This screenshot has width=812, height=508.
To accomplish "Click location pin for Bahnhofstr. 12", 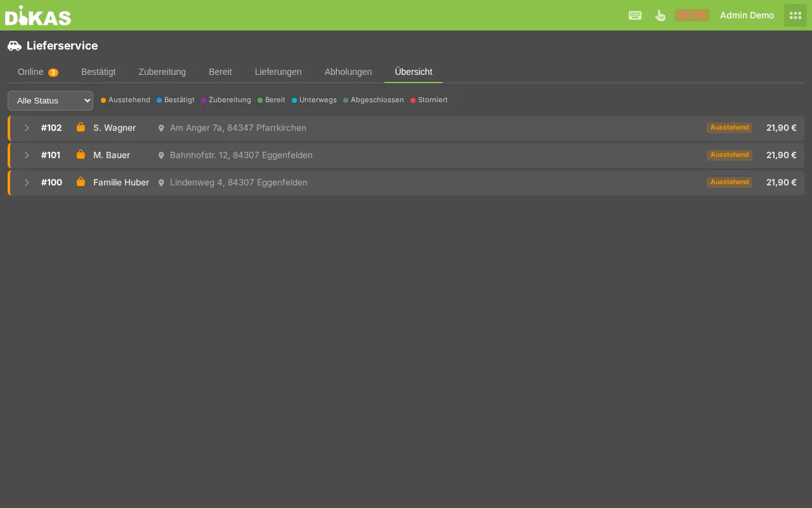I will coord(161,156).
